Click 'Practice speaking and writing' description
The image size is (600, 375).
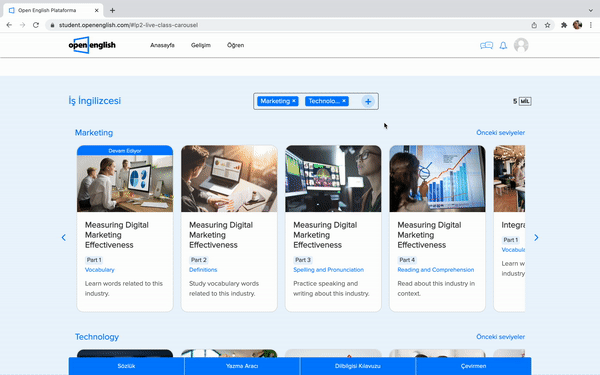coord(331,289)
